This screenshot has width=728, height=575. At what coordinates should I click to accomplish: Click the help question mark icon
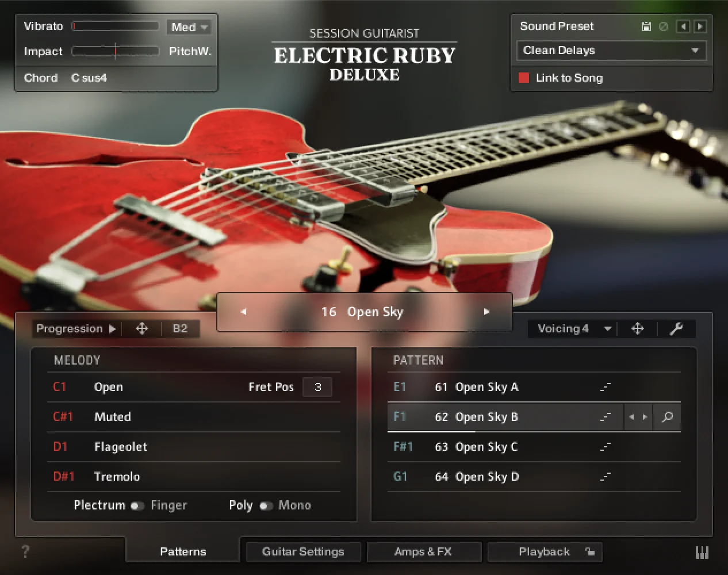point(25,551)
